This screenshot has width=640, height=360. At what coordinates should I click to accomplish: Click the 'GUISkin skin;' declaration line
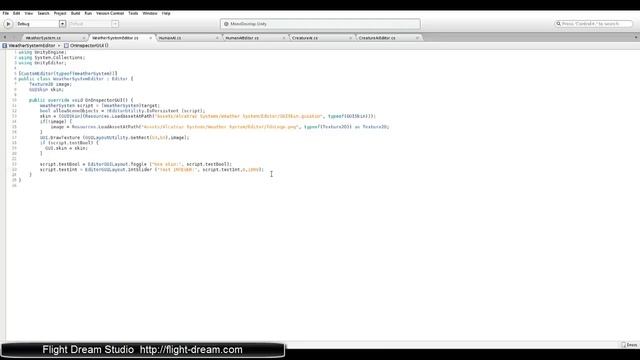tap(46, 89)
